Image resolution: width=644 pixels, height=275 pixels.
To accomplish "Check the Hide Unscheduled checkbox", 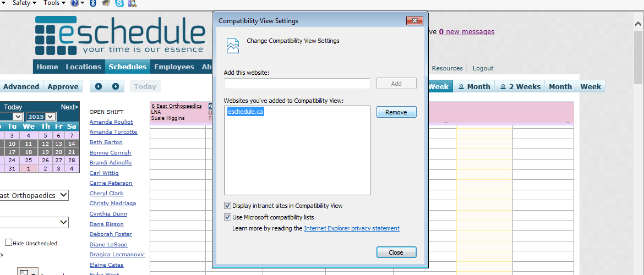I will point(8,243).
